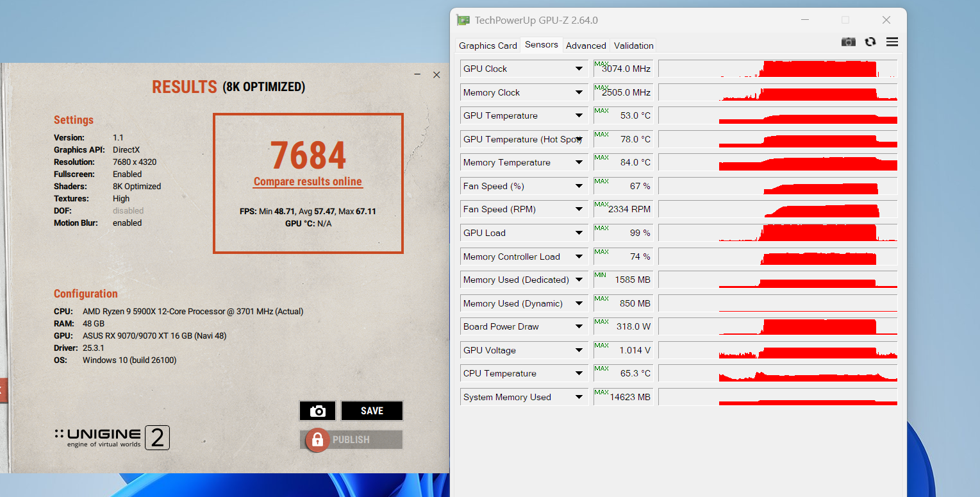Click the PUBLISH button
This screenshot has width=980, height=497.
(x=351, y=440)
